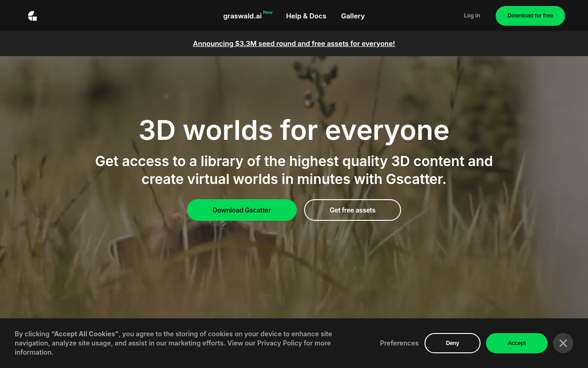Click the Accept button on the cookie banner
This screenshot has width=588, height=368.
pyautogui.click(x=516, y=343)
